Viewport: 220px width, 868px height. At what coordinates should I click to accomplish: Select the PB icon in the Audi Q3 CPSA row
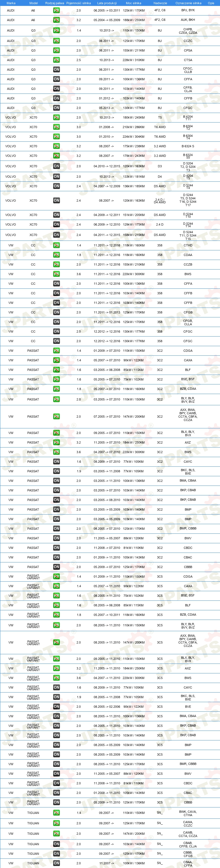57,50
